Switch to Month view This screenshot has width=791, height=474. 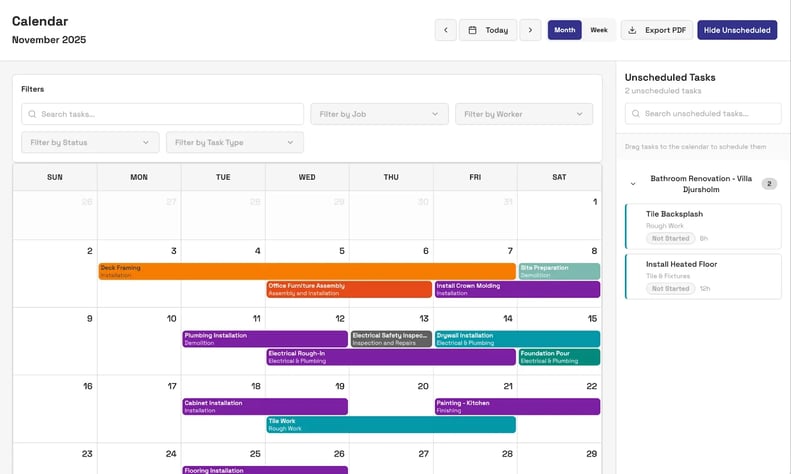[564, 30]
